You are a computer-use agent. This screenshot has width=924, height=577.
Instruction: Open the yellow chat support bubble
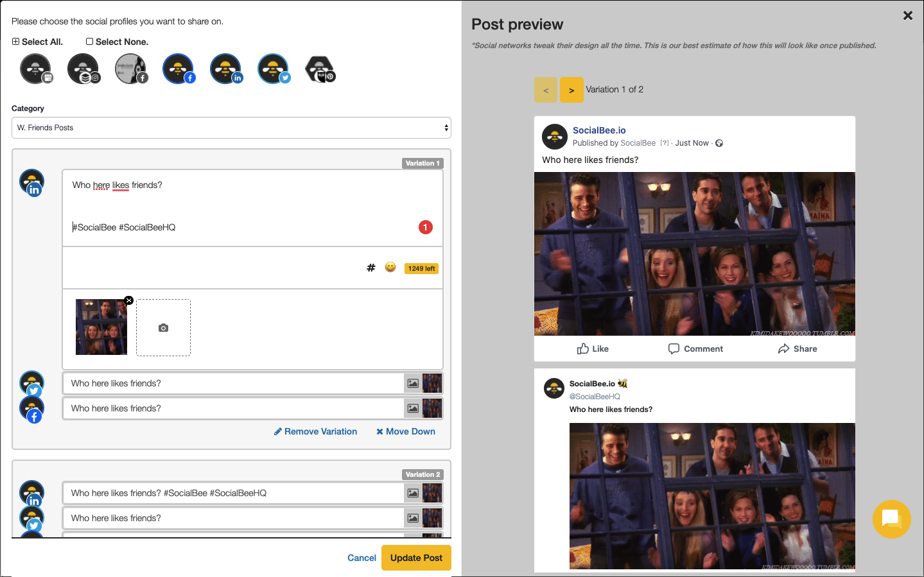point(891,519)
